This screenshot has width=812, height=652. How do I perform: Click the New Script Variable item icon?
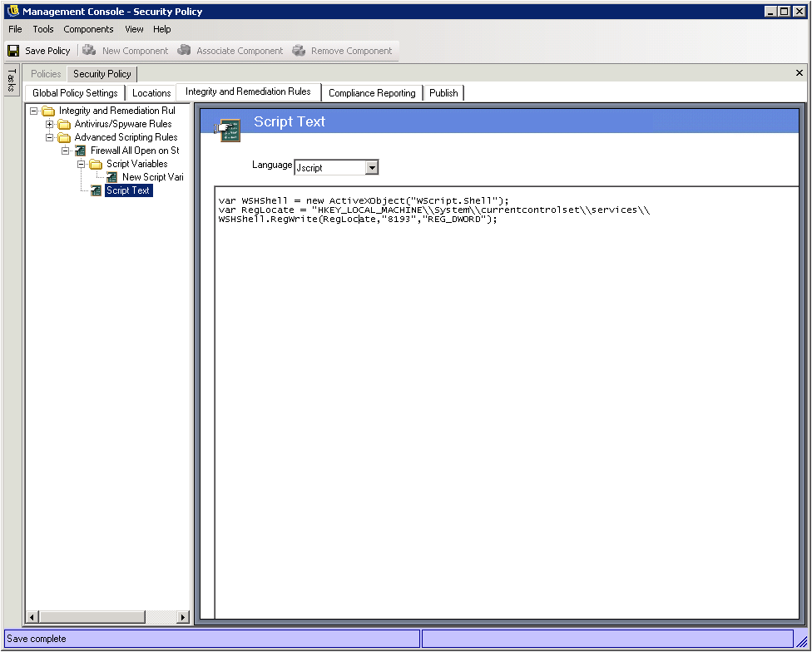click(x=112, y=177)
